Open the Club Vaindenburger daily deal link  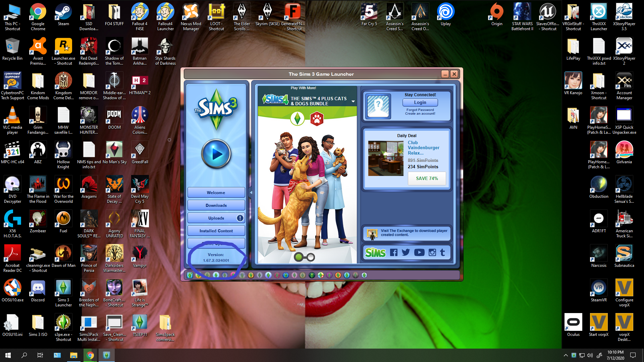click(x=423, y=148)
